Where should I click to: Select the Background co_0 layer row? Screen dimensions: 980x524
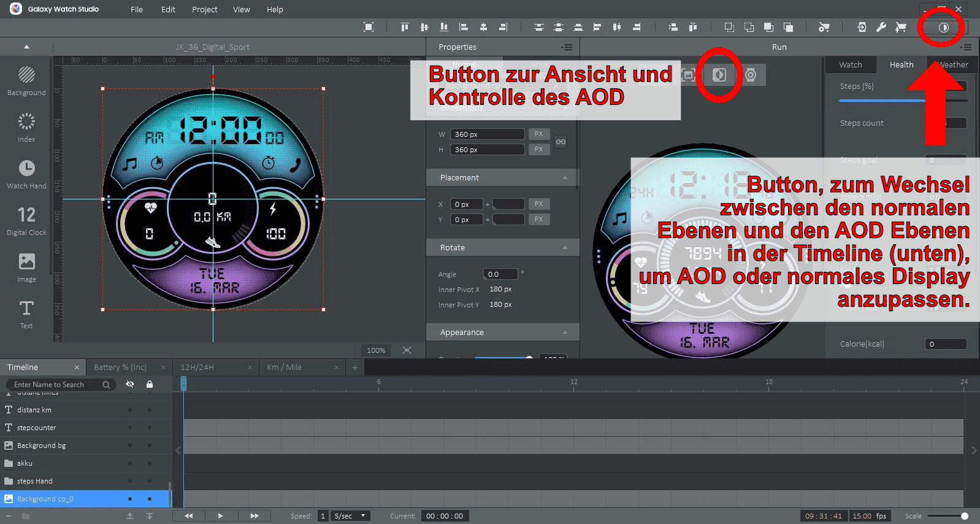[85, 499]
